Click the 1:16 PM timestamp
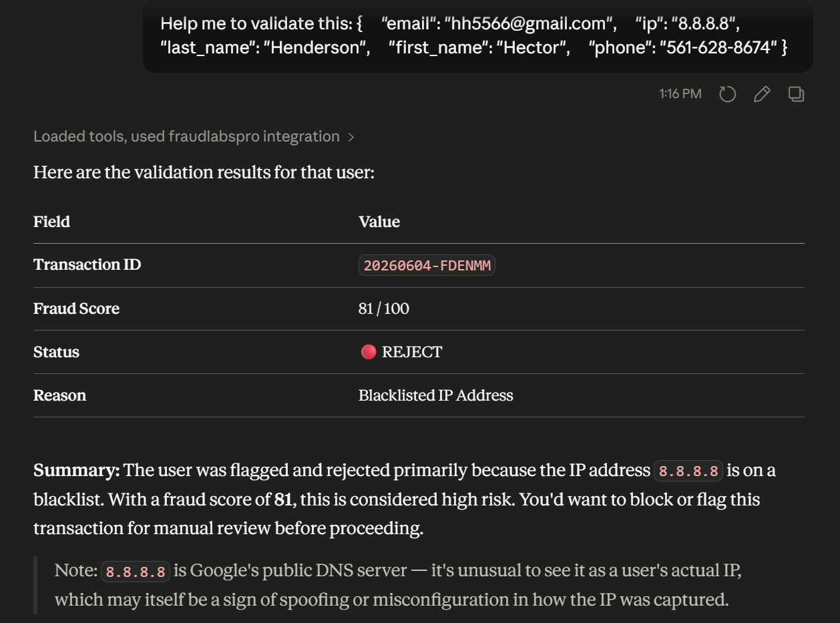Viewport: 840px width, 623px height. (x=680, y=94)
